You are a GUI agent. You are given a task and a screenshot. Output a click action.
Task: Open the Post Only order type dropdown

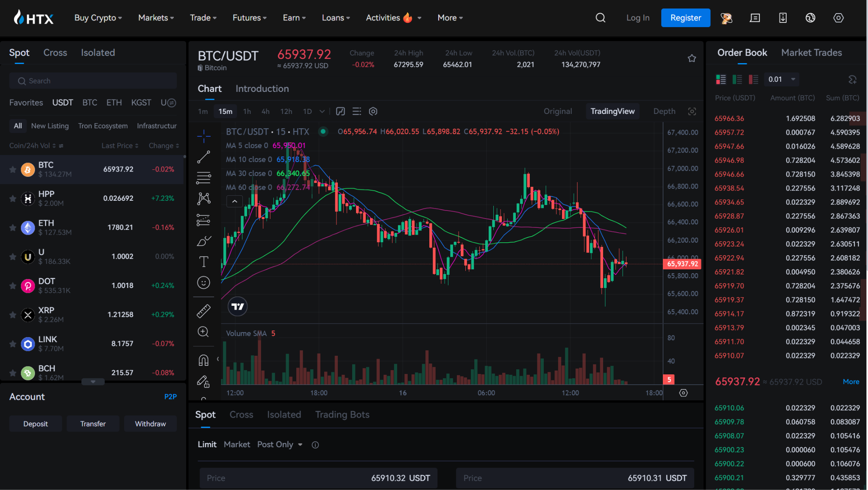pos(280,445)
